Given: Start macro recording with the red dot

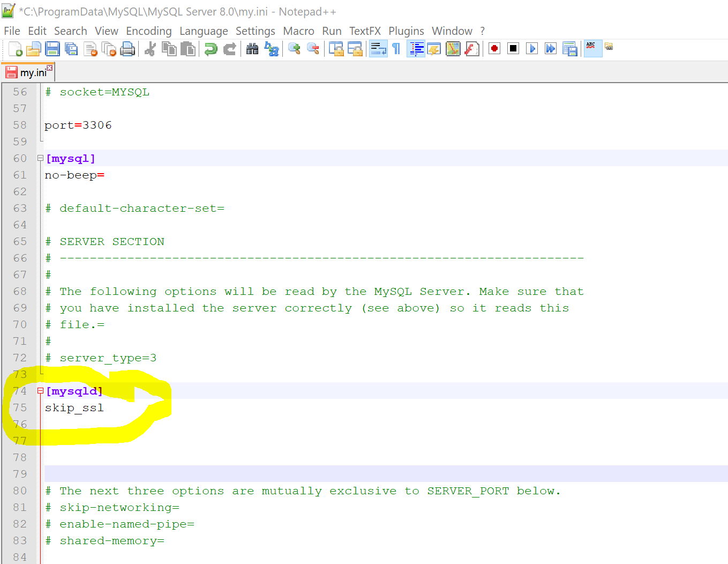Looking at the screenshot, I should [x=494, y=49].
